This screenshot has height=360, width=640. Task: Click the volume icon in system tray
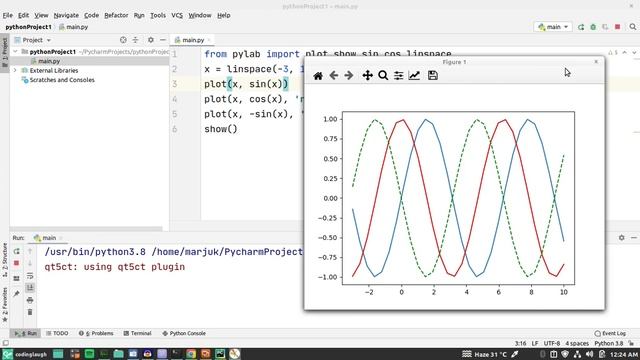589,354
